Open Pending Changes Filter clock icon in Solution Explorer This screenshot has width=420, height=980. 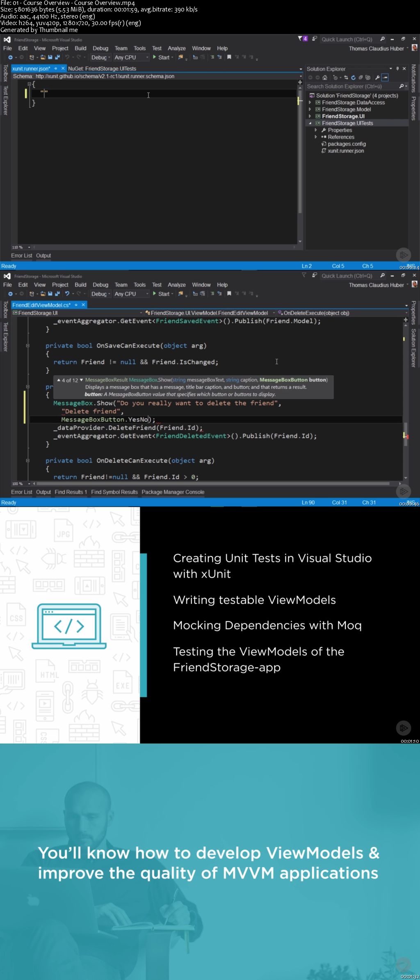pos(336,78)
